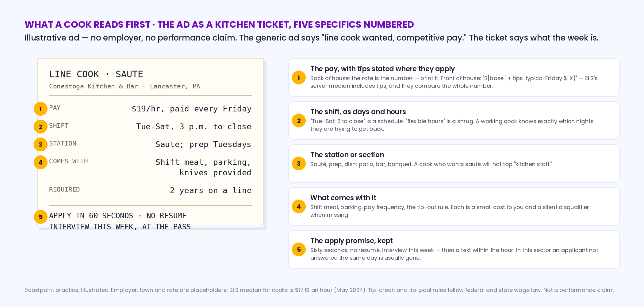Image resolution: width=644 pixels, height=307 pixels.
Task: Click the number 3 badge in the station card
Action: [x=299, y=164]
